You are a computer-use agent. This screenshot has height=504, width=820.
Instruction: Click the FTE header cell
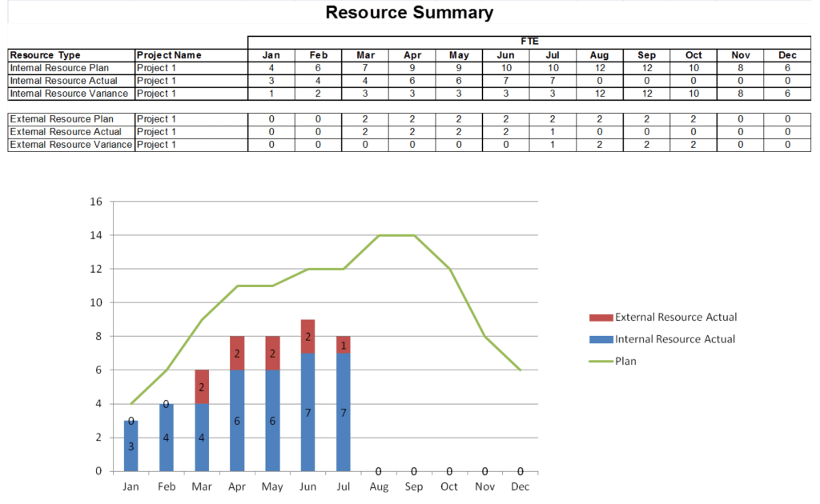click(x=529, y=42)
